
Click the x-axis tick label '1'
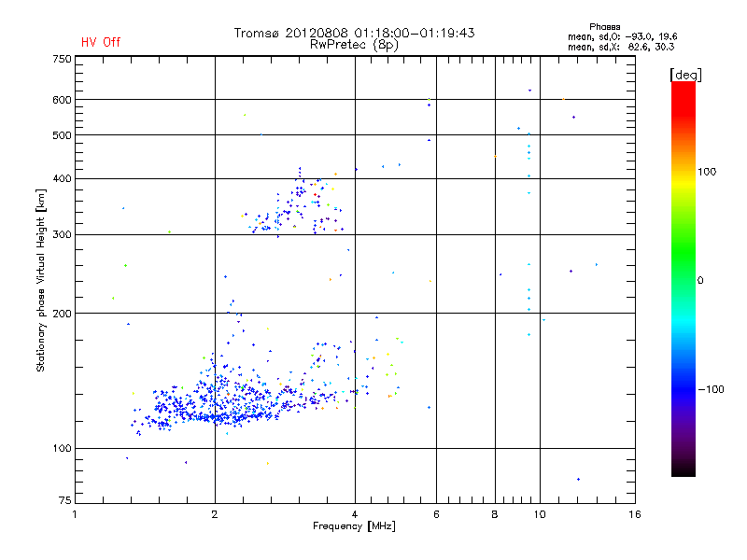(x=75, y=514)
